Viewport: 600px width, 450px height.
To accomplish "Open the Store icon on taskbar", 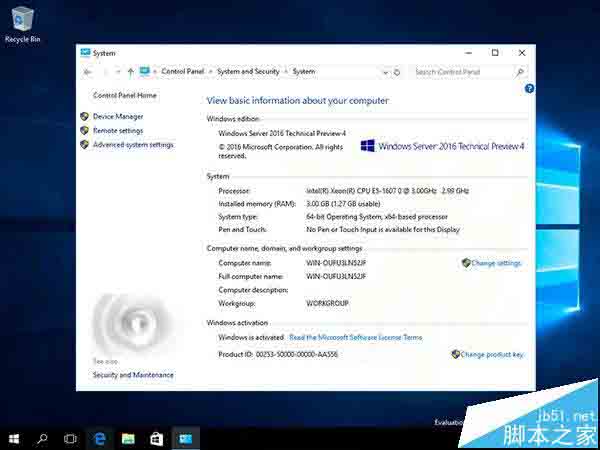I will click(x=157, y=439).
